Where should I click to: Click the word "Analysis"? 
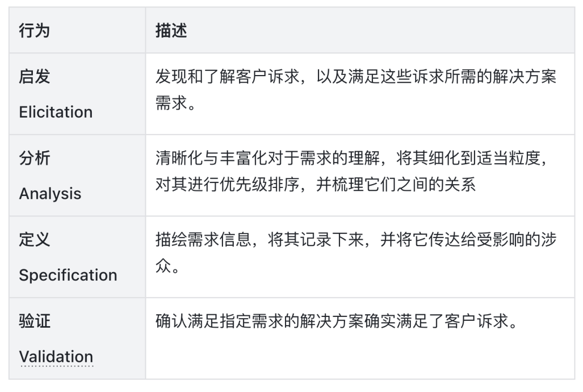(x=50, y=193)
